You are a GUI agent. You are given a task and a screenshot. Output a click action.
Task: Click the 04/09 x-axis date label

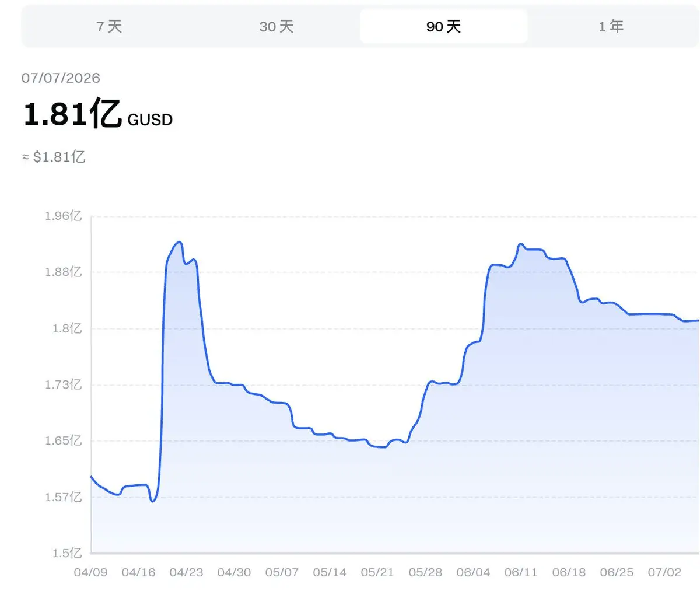[90, 572]
